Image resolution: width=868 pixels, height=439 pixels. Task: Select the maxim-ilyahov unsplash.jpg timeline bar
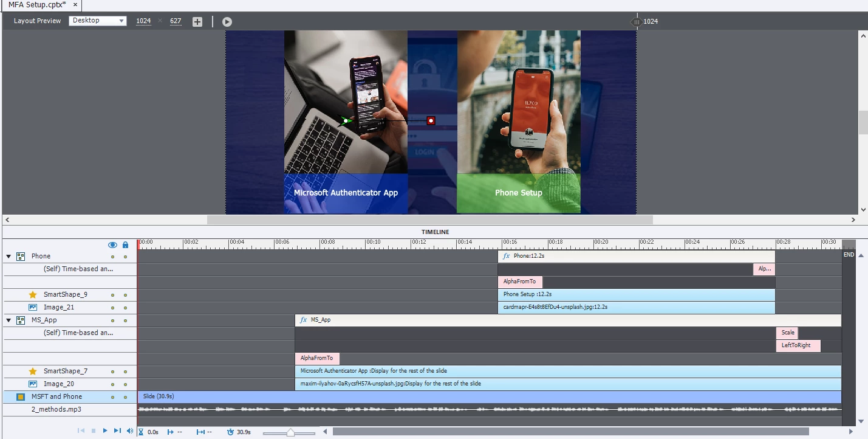(568, 384)
